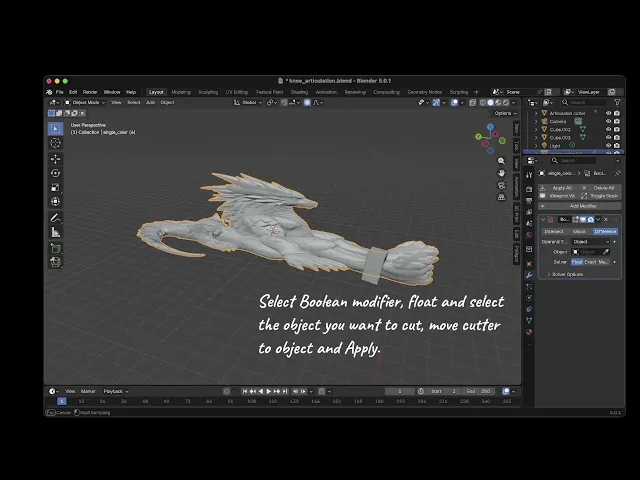The image size is (640, 480).
Task: Click the zoom magnifier icon in viewport
Action: (x=501, y=161)
